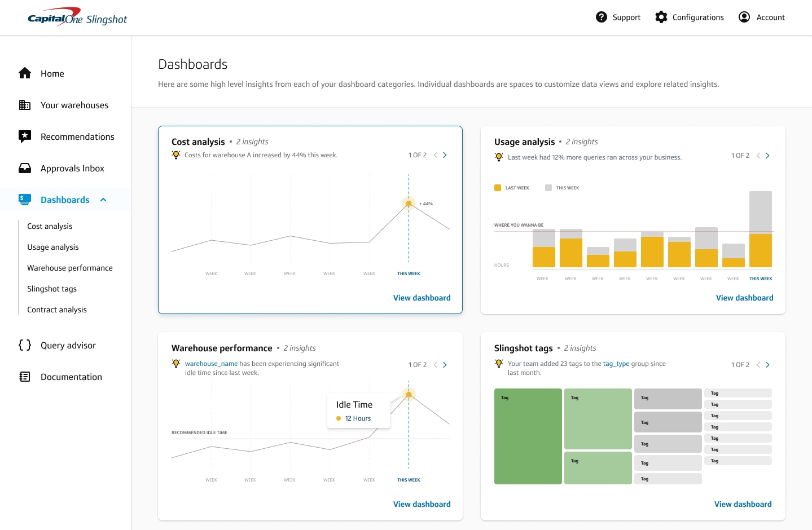Go to previous insight on Warehouse performance card
This screenshot has width=812, height=530.
[435, 364]
